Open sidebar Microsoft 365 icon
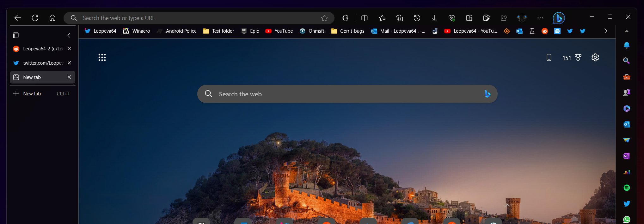Image resolution: width=644 pixels, height=224 pixels. [x=627, y=108]
